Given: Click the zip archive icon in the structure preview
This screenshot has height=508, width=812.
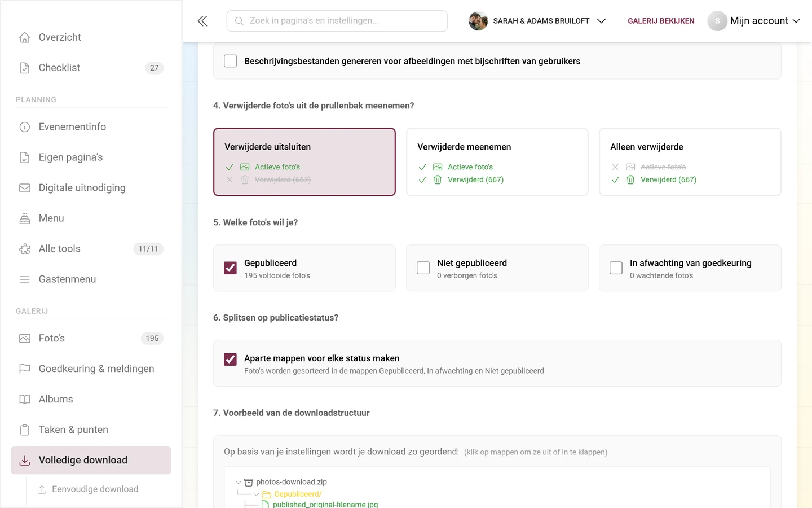Looking at the screenshot, I should 249,482.
